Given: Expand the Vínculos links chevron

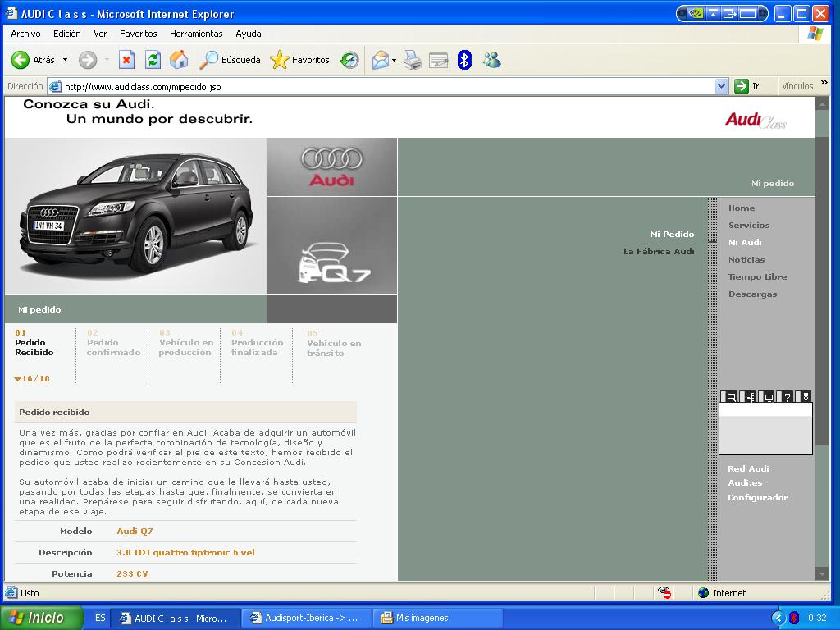Looking at the screenshot, I should coord(824,83).
